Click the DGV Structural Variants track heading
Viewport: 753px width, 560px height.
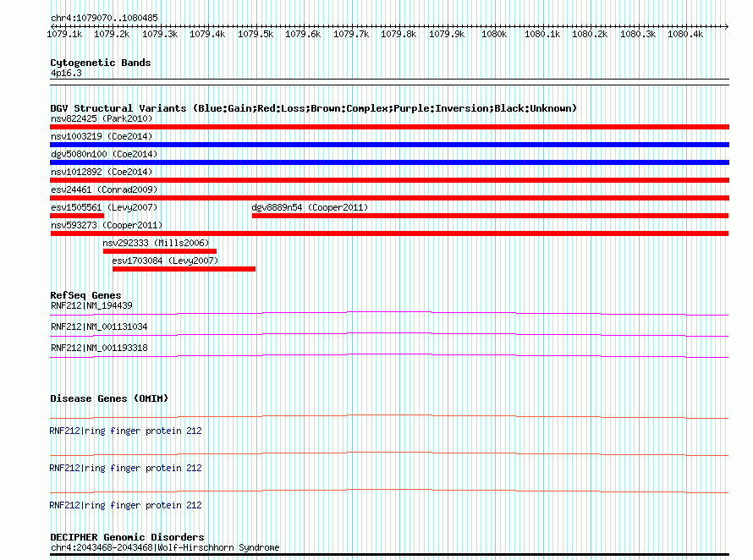tap(314, 108)
